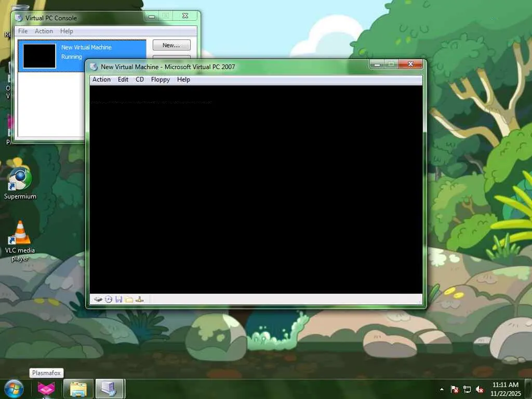The image size is (532, 399).
Task: Close the New Virtual Machine window
Action: [x=410, y=64]
